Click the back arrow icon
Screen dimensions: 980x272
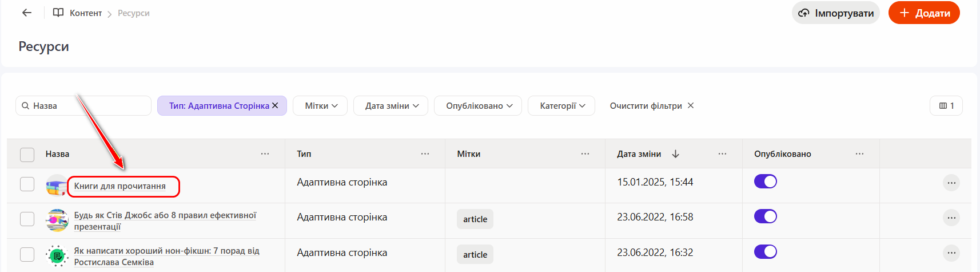point(27,13)
